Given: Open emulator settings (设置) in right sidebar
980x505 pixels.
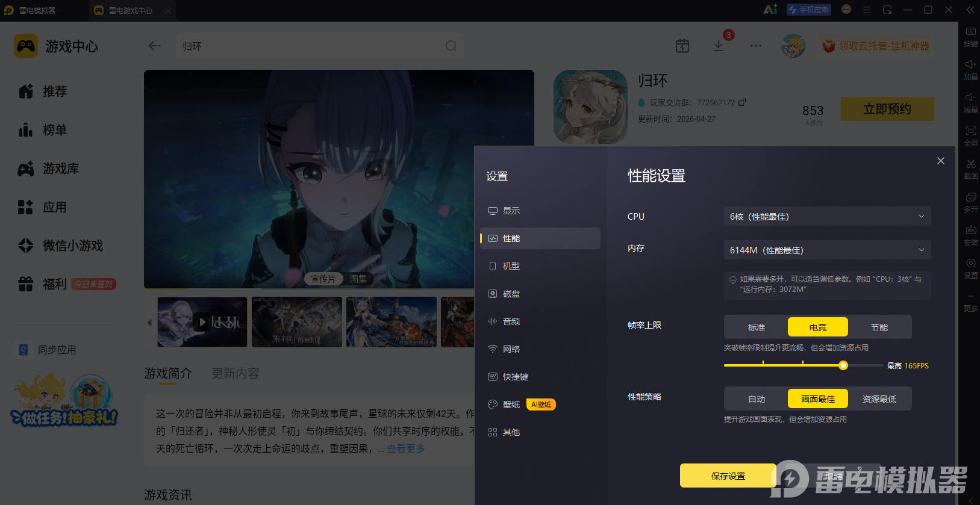Looking at the screenshot, I should tap(970, 268).
